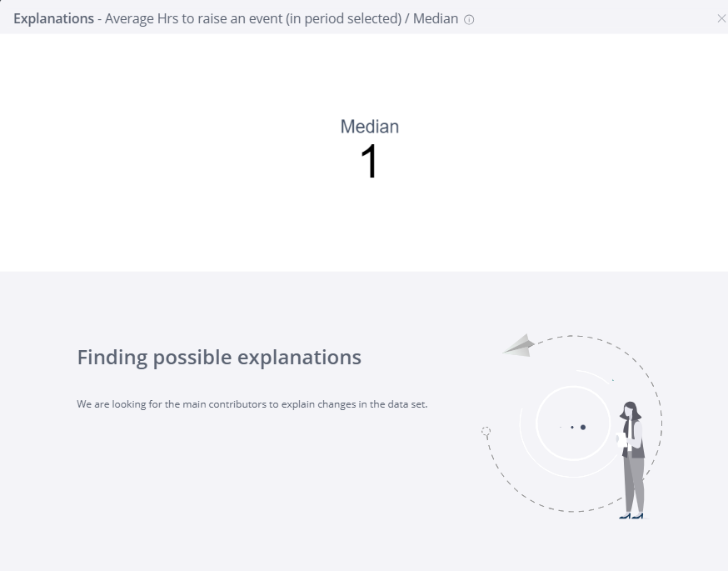Click the large median value 1

coord(370,161)
